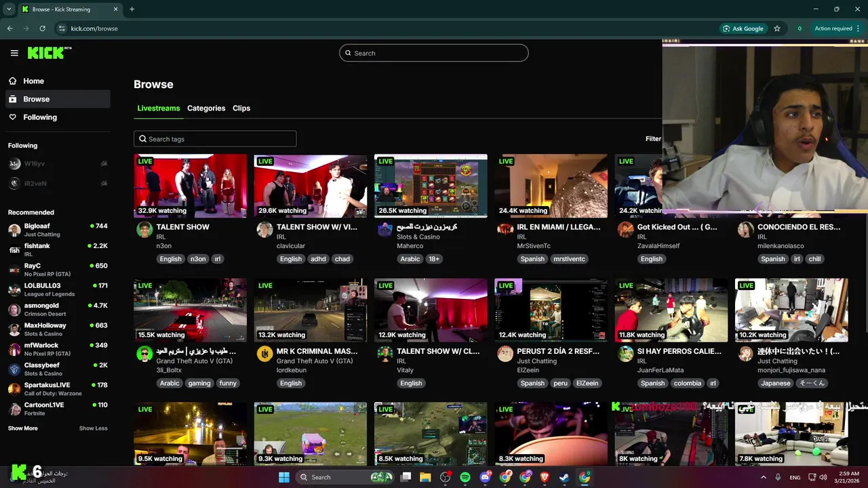
Task: Click the CartoonL1VE channel avatar
Action: coord(14,409)
